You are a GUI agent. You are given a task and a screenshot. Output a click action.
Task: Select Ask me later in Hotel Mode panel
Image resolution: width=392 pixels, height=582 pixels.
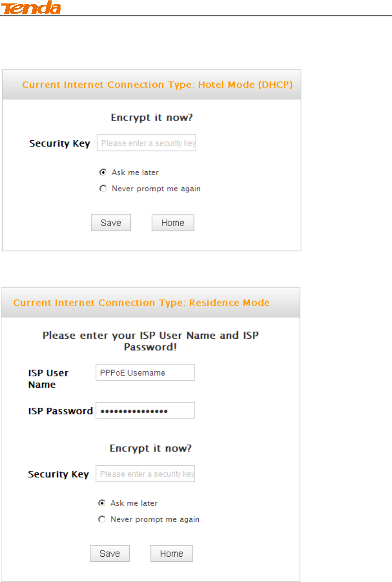click(103, 172)
